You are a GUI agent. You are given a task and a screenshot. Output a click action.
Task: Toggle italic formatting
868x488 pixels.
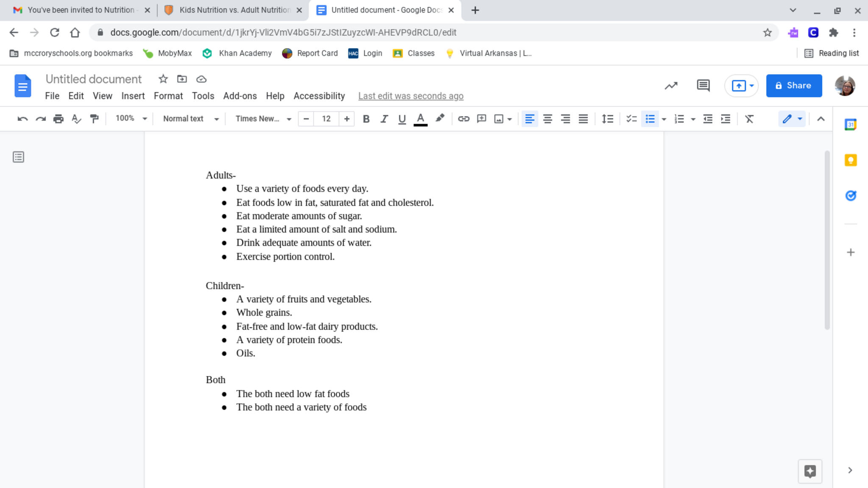coord(384,119)
